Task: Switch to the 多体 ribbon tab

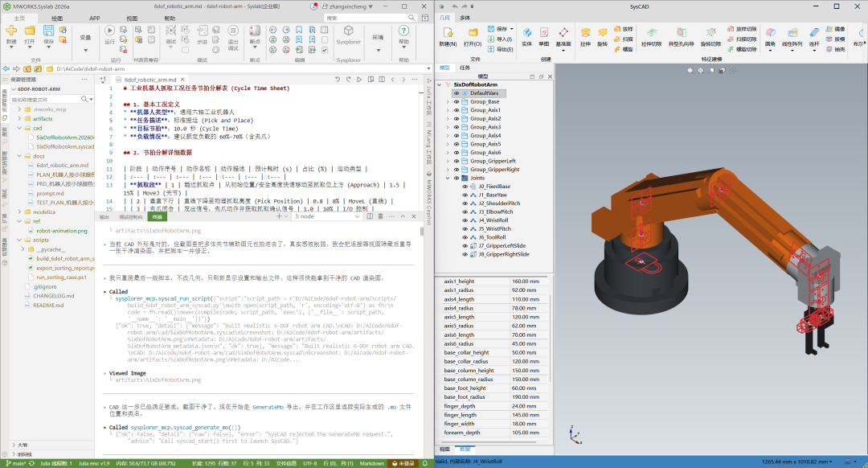Action: (x=465, y=18)
